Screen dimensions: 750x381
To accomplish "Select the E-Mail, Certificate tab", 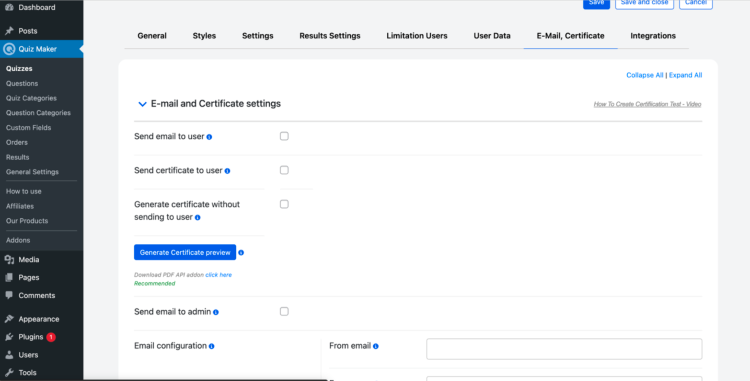I will (x=571, y=36).
